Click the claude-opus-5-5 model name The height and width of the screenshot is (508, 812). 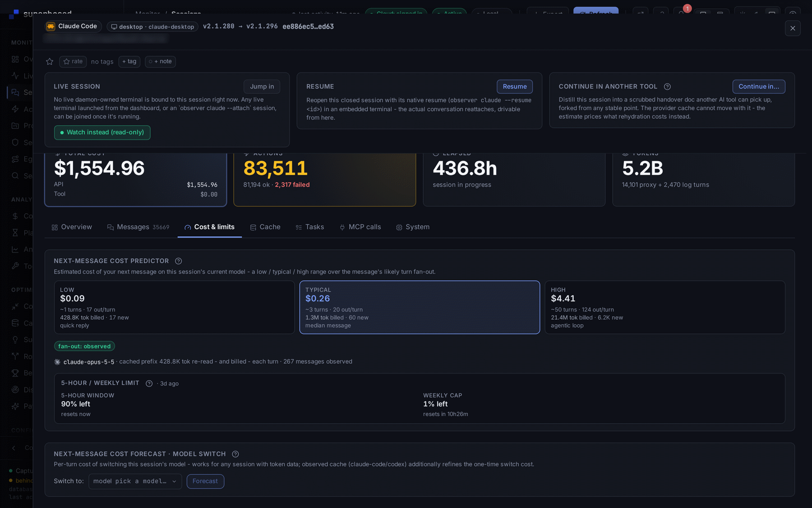pyautogui.click(x=89, y=362)
